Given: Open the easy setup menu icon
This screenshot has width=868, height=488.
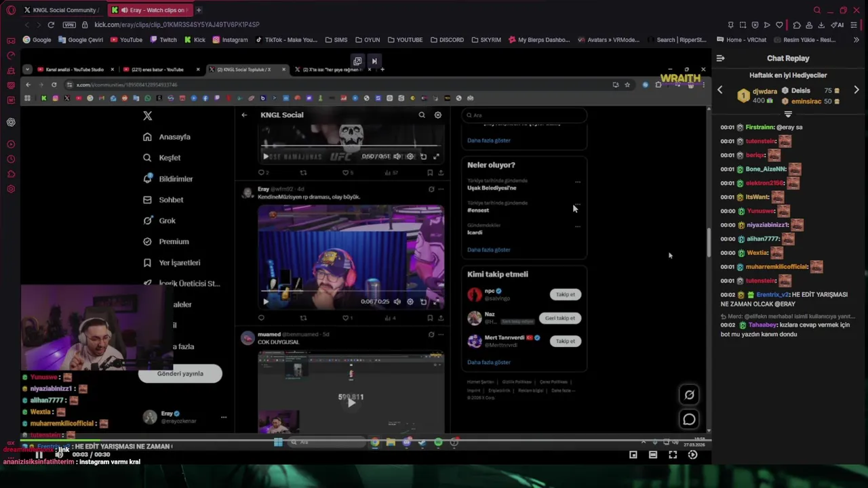Looking at the screenshot, I should [x=855, y=25].
